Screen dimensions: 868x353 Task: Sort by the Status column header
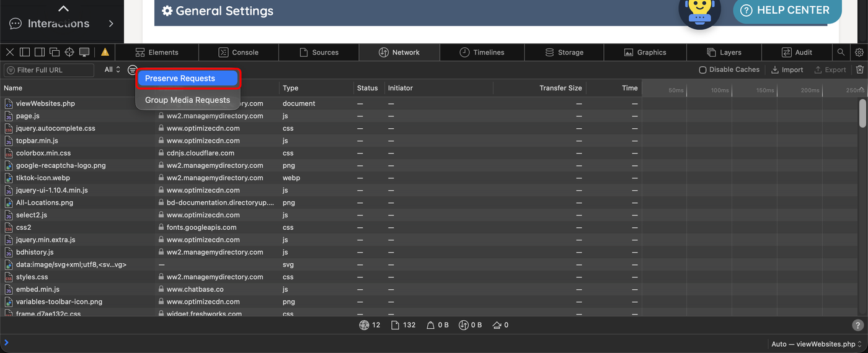tap(369, 88)
